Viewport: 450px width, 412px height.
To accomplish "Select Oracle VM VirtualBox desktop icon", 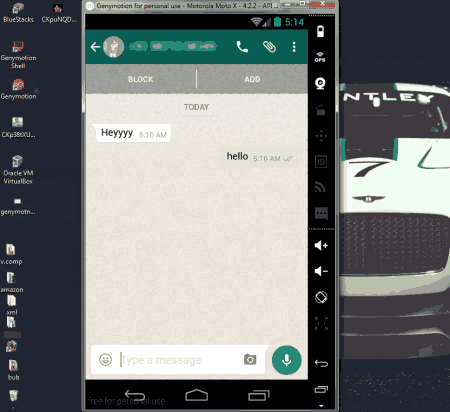I will tap(18, 169).
